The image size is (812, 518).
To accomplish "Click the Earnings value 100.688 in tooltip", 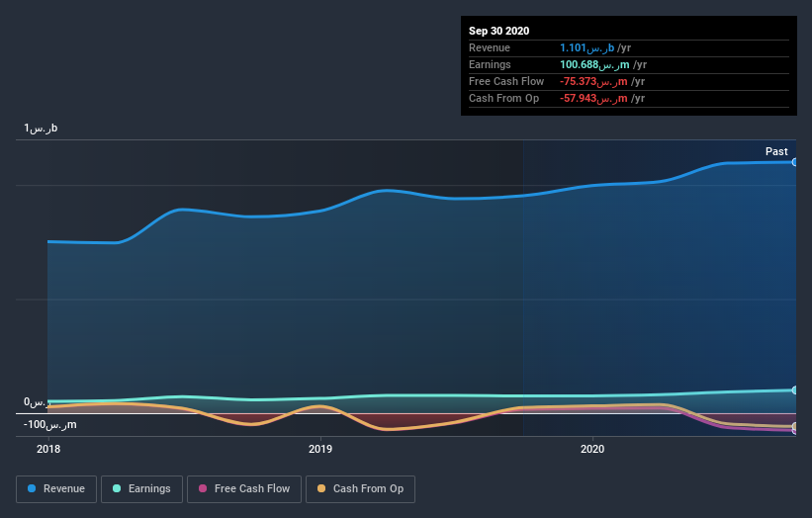I will [594, 64].
